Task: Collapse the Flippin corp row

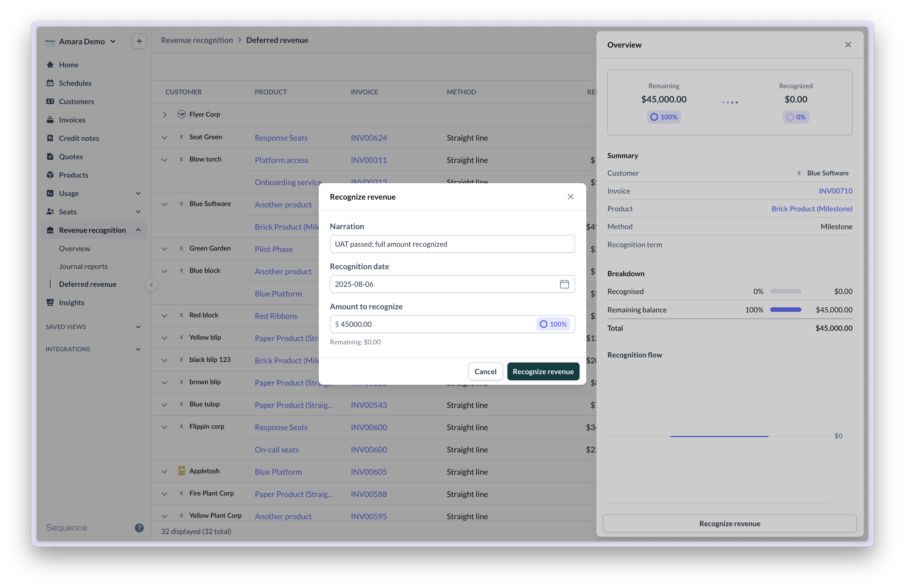Action: click(164, 427)
